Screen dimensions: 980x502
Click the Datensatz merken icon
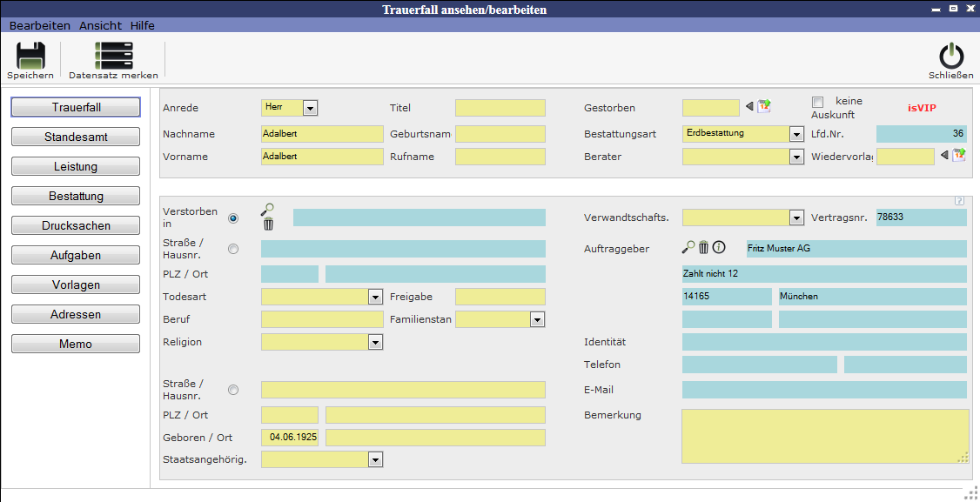[x=113, y=57]
